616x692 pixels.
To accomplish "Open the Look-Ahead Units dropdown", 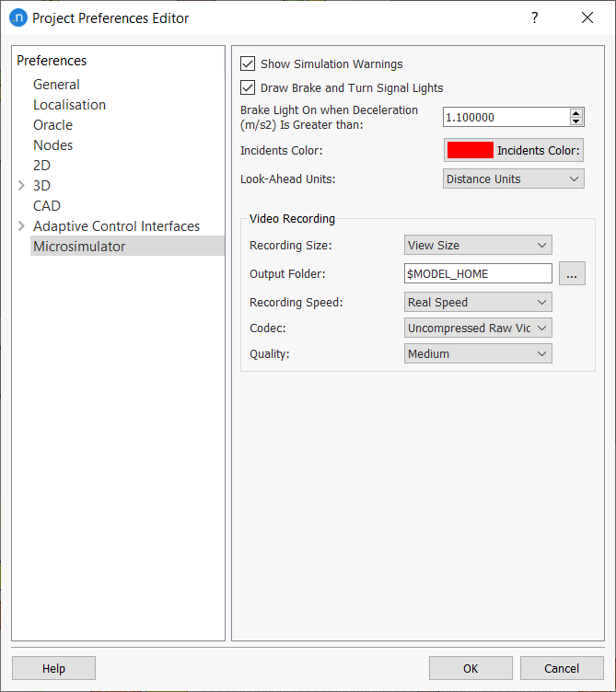I will (x=514, y=179).
